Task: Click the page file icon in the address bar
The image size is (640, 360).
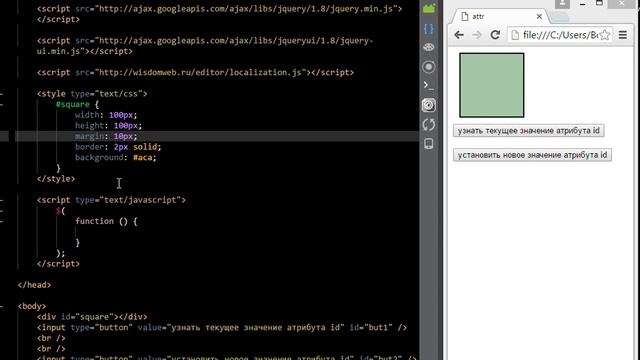Action: (x=515, y=35)
